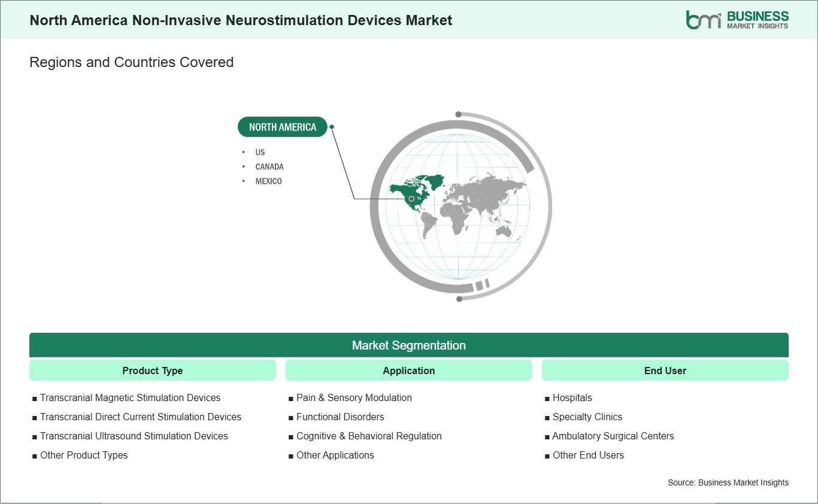Screen dimensions: 818x504
Task: Select the Application column header
Action: point(409,371)
